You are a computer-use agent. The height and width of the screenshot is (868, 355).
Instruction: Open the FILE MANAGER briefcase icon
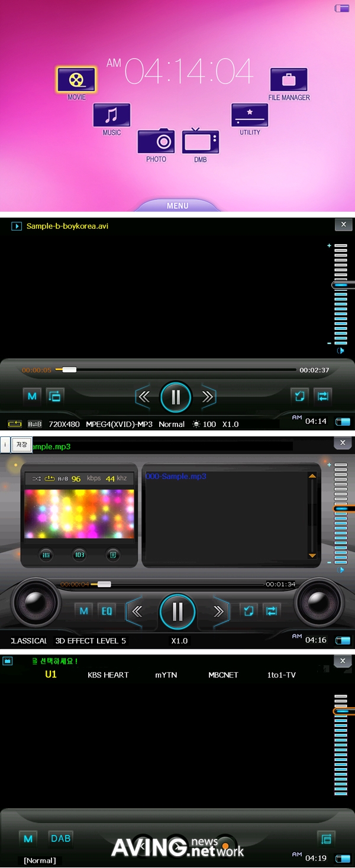(289, 80)
